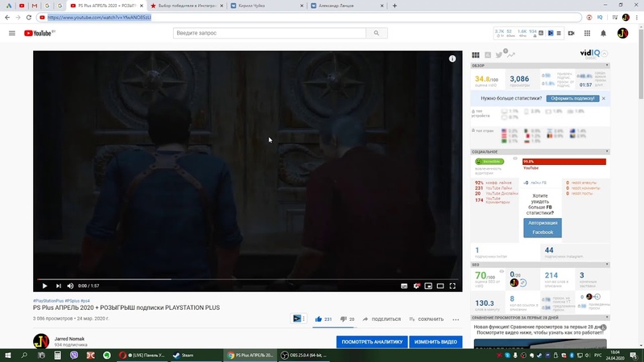Click the video progress bar

248,279
